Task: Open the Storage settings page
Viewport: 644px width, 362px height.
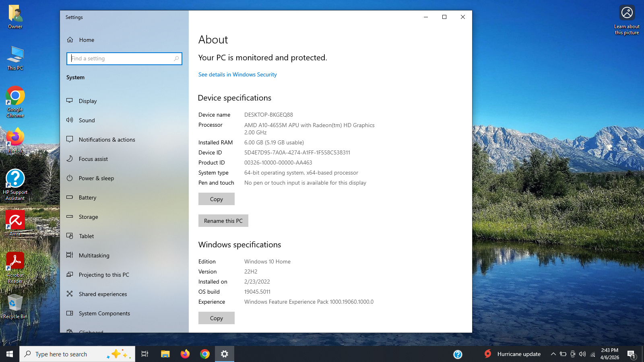Action: [x=88, y=217]
